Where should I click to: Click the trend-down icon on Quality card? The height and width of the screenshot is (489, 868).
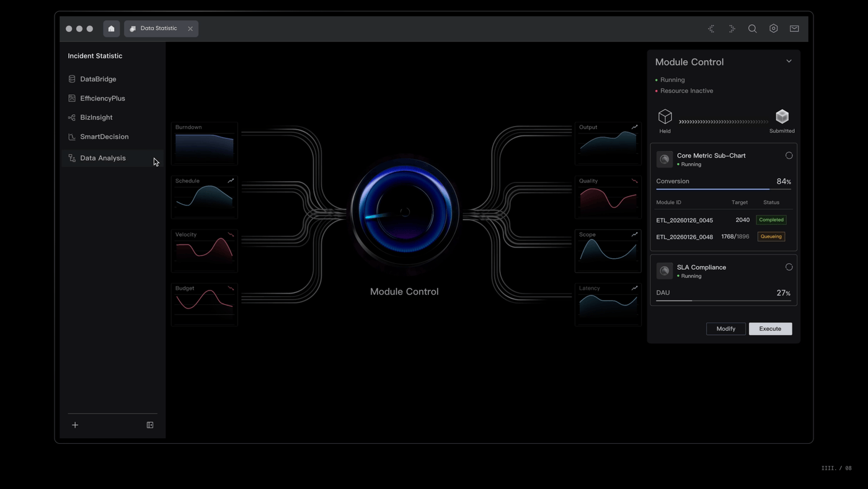click(634, 181)
